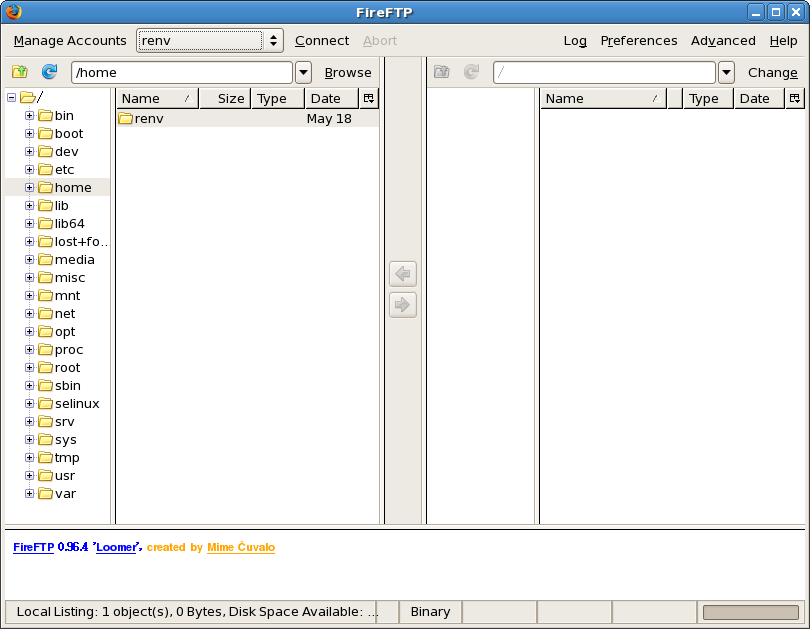Open the remote path history dropdown
This screenshot has width=810, height=629.
(x=726, y=72)
